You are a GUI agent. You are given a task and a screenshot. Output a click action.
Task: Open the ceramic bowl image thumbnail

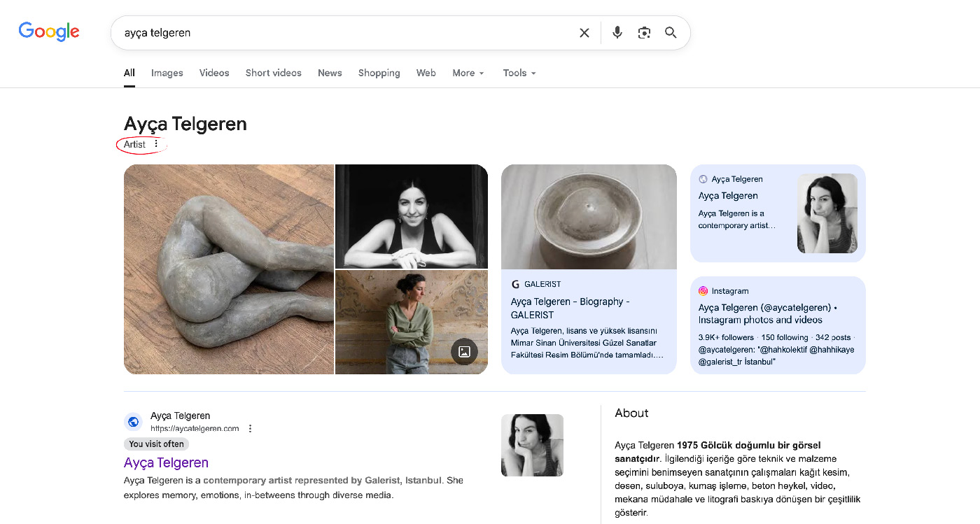coord(589,217)
